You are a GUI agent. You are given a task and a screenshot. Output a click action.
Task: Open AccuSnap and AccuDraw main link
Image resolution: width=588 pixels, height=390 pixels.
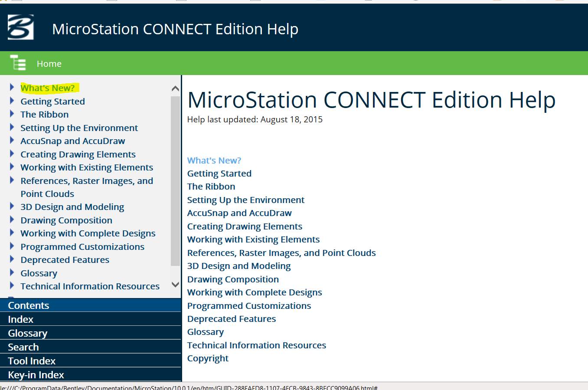click(x=239, y=213)
